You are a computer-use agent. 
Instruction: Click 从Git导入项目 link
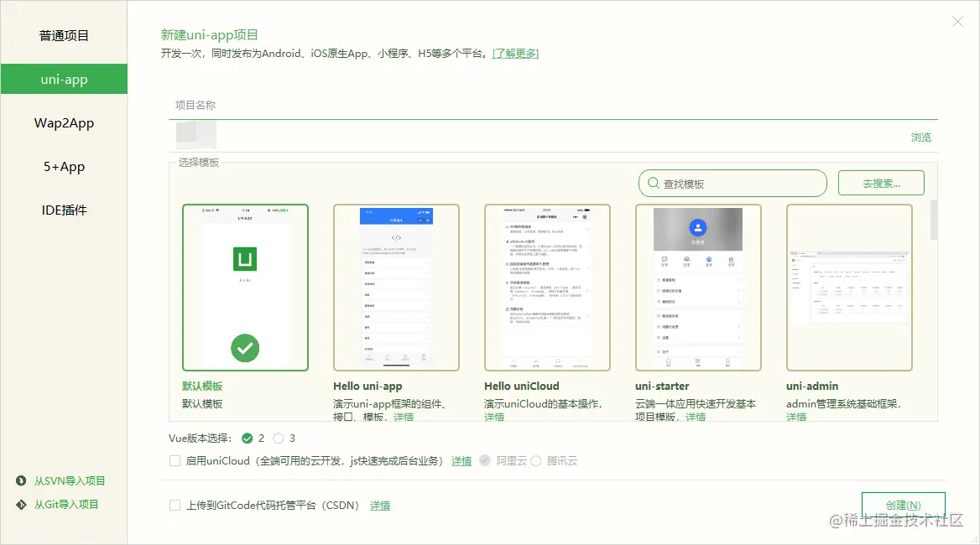click(66, 505)
